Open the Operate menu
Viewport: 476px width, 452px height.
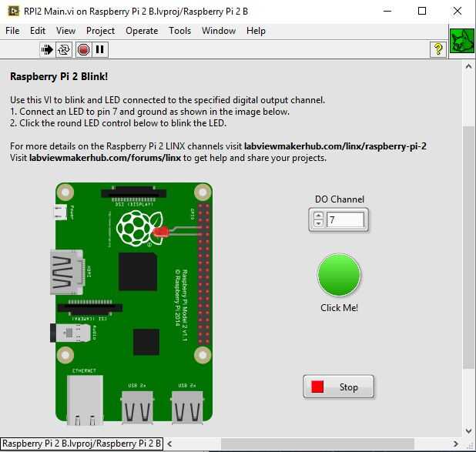142,31
